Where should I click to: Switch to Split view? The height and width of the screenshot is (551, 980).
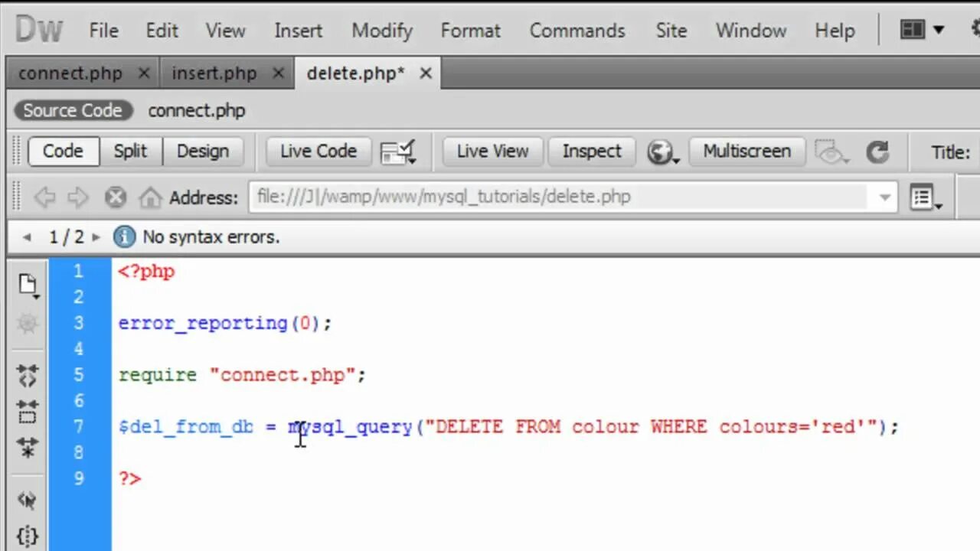130,151
